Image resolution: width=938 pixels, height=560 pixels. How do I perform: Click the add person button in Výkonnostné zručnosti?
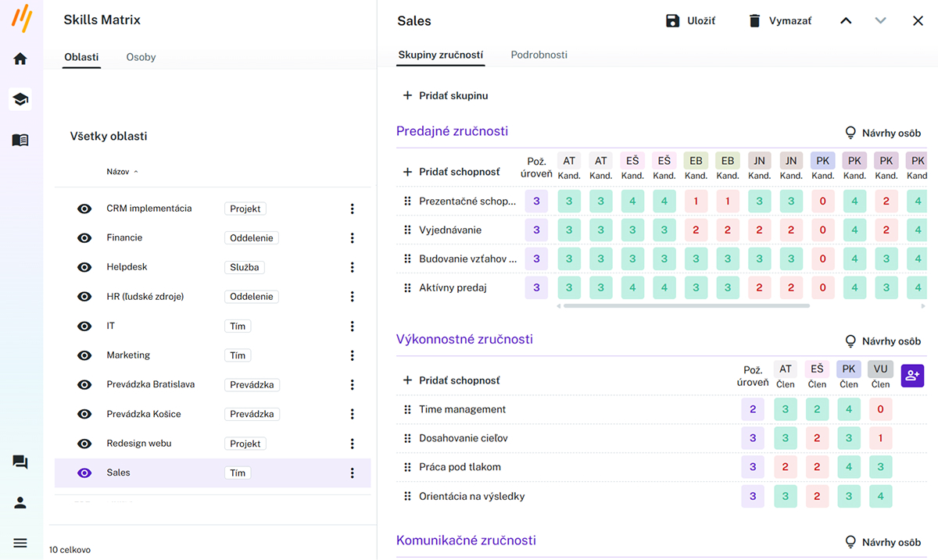click(x=912, y=376)
